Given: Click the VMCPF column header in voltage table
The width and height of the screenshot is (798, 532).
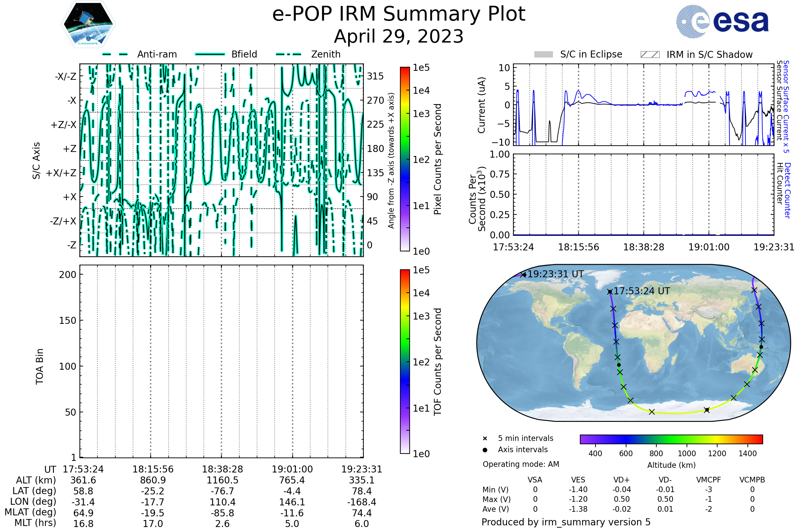Looking at the screenshot, I should pos(709,480).
